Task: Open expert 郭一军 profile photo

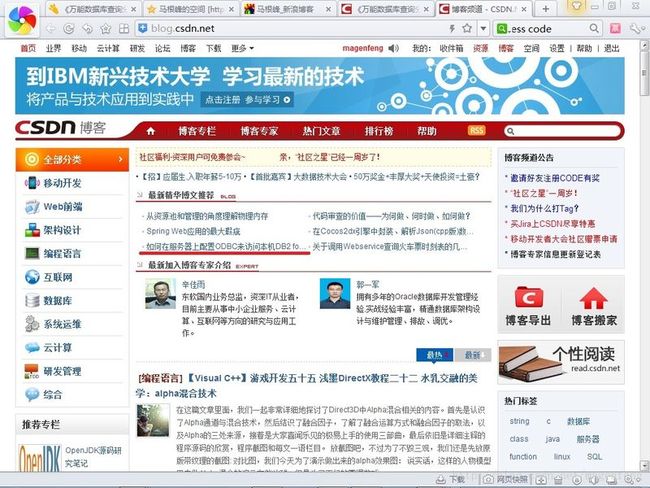Action: pyautogui.click(x=335, y=294)
